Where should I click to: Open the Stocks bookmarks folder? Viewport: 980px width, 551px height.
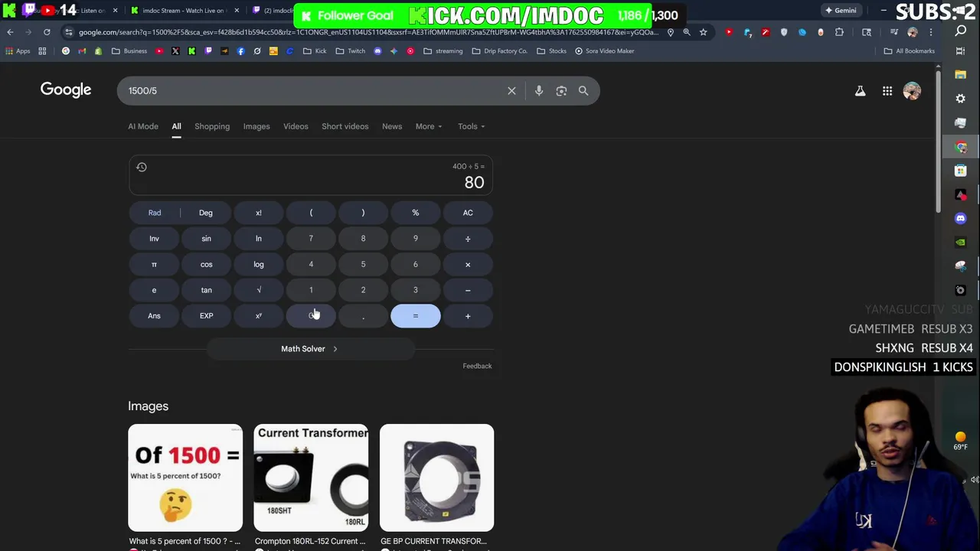pyautogui.click(x=552, y=51)
